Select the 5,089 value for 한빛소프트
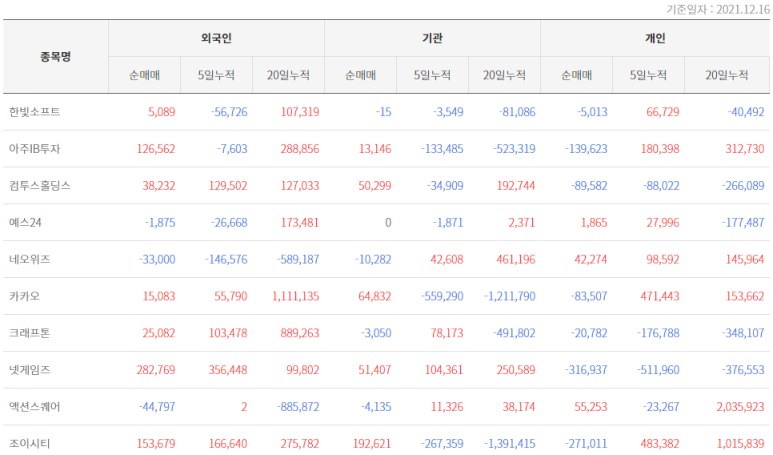 [x=162, y=112]
